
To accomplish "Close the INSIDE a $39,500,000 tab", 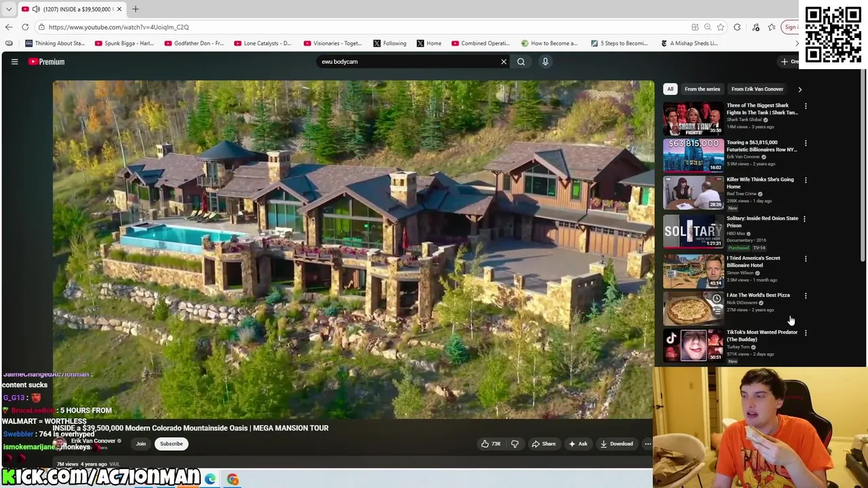I will 119,9.
